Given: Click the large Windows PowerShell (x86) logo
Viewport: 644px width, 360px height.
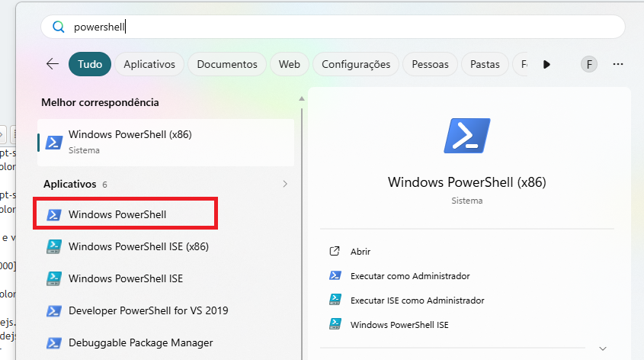Looking at the screenshot, I should (466, 137).
